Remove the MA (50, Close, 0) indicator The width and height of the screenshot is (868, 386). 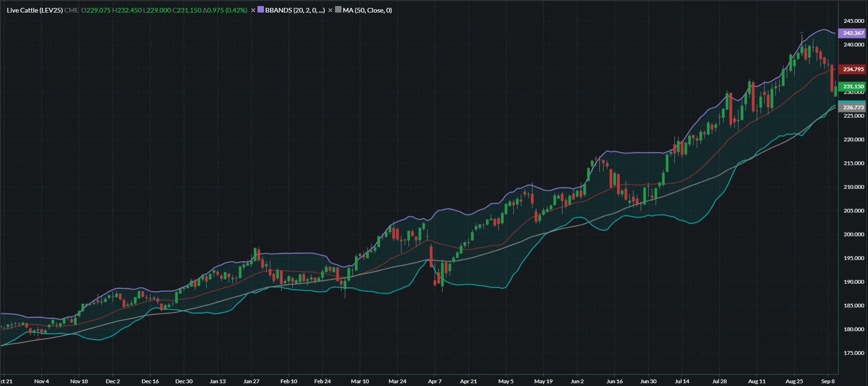(330, 10)
